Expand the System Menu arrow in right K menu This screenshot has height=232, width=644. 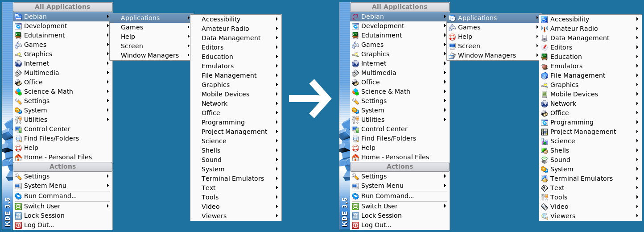click(445, 186)
